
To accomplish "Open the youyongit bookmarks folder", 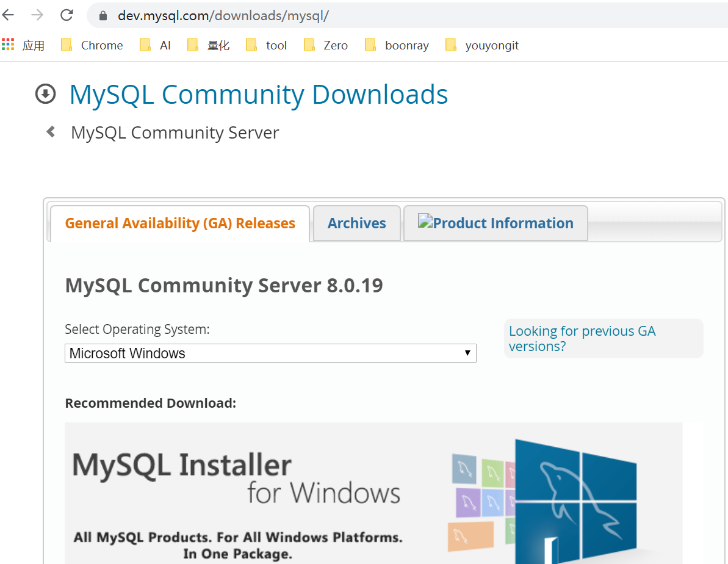I will 482,45.
